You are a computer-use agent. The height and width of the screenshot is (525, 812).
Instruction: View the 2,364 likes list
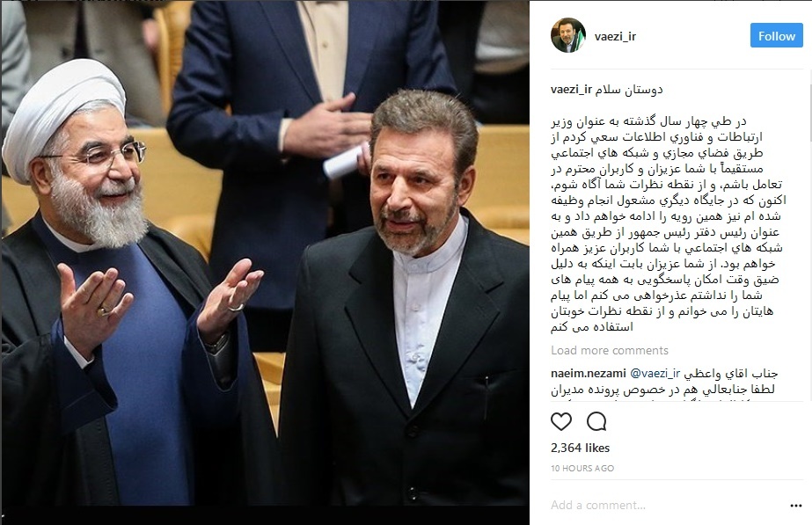pos(580,448)
